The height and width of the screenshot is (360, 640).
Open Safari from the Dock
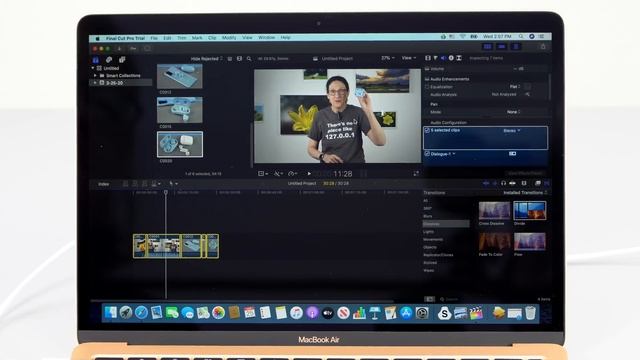(141, 313)
